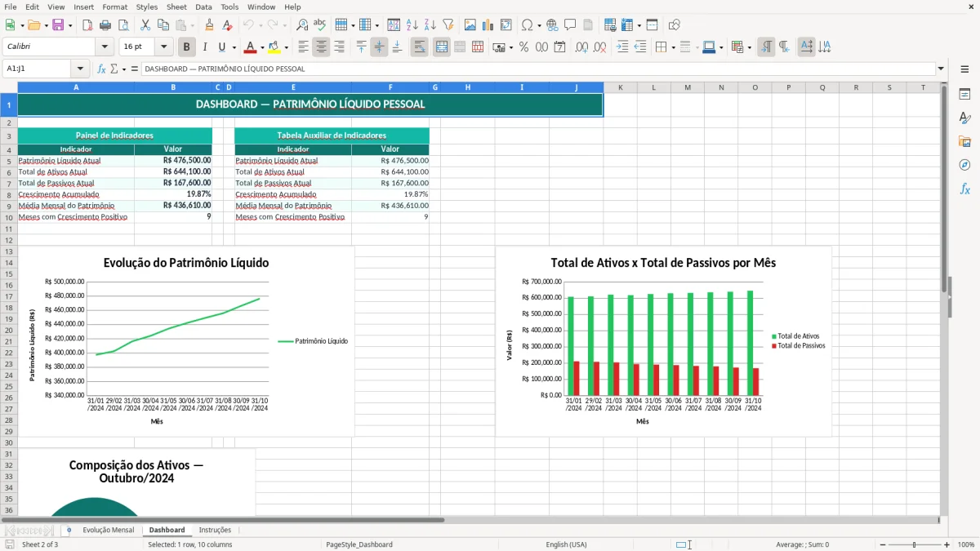Run the spelling check
980x551 pixels.
[320, 25]
